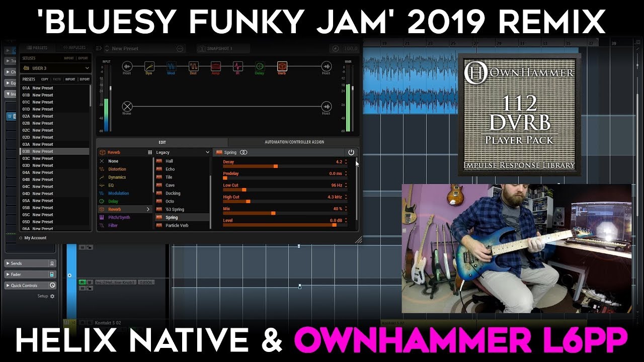Select the Amp block in the signal chain
This screenshot has height=362, width=644.
[x=215, y=66]
